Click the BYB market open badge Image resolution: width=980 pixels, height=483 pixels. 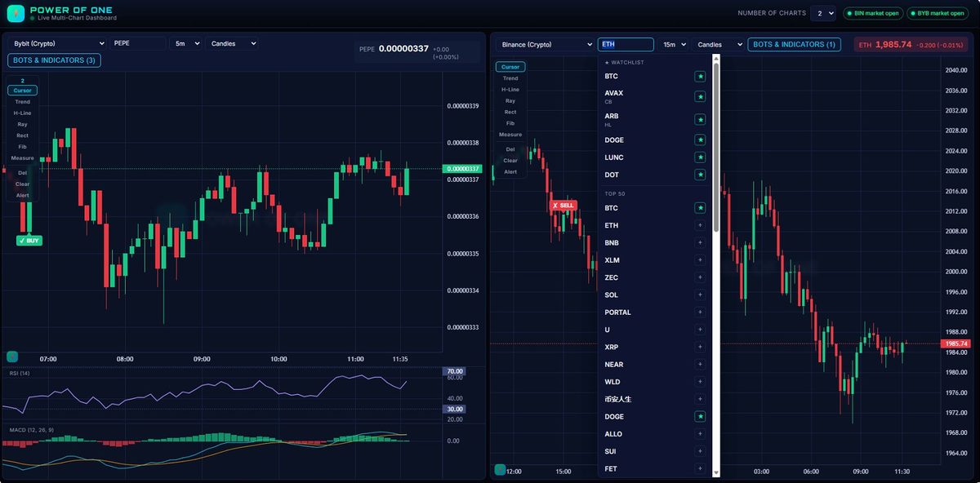tap(939, 13)
